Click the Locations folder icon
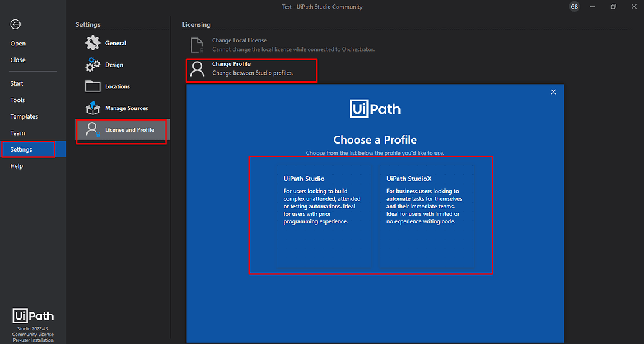 [x=93, y=86]
